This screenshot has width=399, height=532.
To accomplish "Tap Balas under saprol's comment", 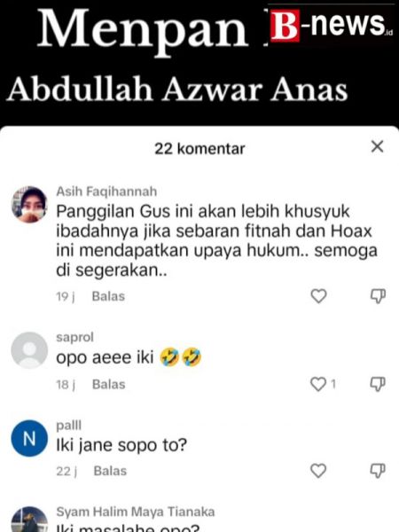I will pyautogui.click(x=108, y=385).
